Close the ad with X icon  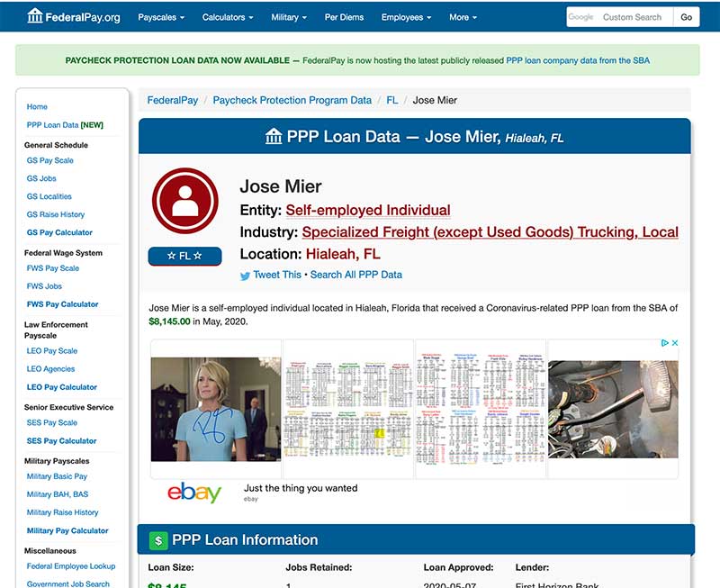pos(675,343)
